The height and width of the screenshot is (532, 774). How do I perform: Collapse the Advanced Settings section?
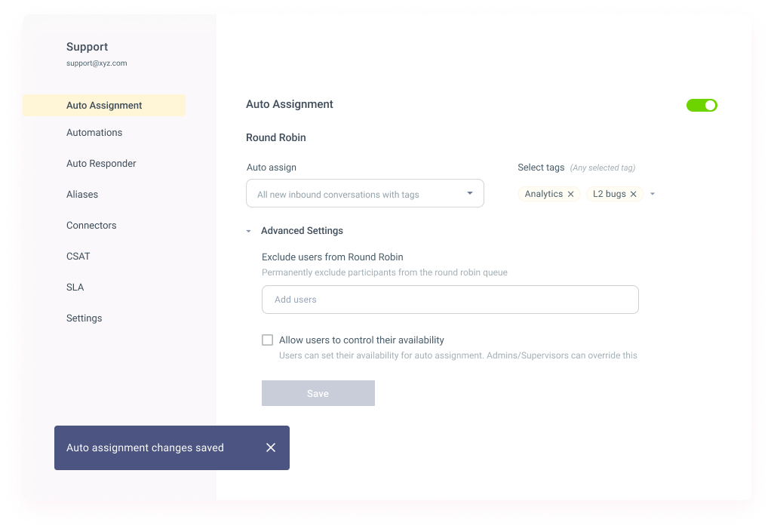(249, 231)
